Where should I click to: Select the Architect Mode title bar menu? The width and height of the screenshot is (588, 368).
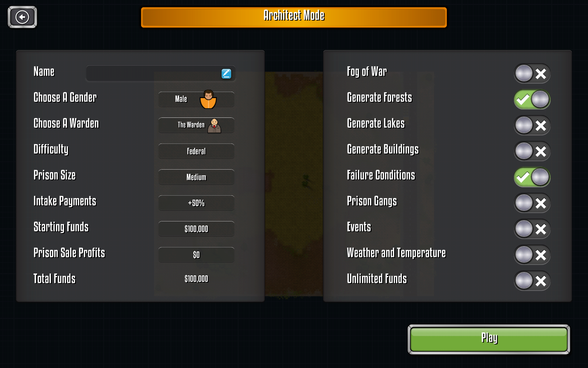pos(294,16)
